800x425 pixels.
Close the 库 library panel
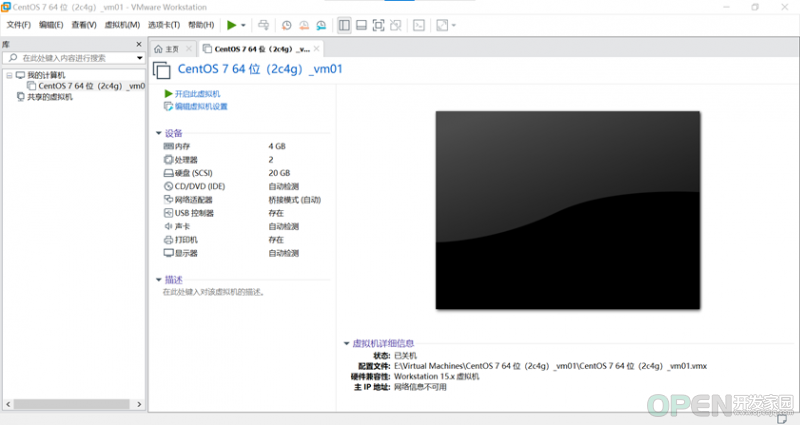point(139,44)
